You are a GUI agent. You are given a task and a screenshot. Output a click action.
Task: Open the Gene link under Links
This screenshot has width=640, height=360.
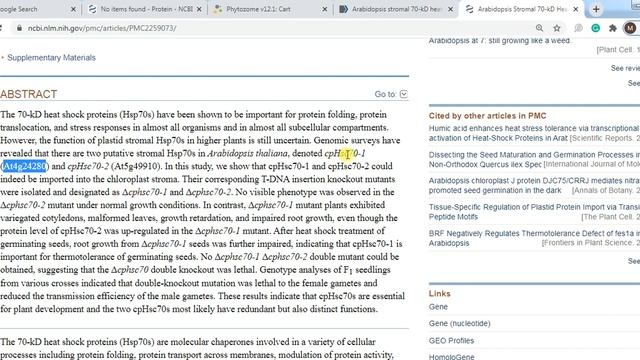[438, 307]
